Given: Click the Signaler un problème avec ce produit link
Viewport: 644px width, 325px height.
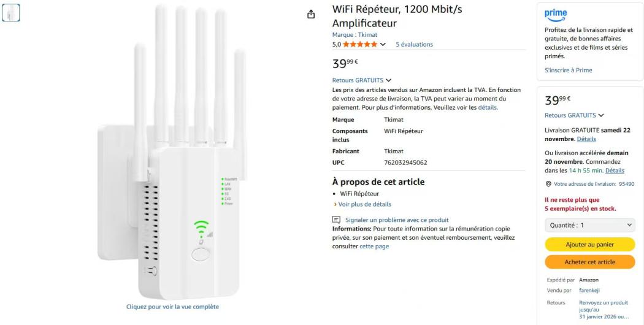Looking at the screenshot, I should [x=397, y=220].
